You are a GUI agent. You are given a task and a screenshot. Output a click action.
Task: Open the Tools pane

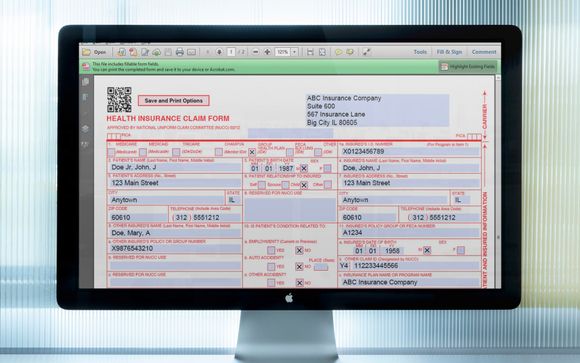coord(420,52)
